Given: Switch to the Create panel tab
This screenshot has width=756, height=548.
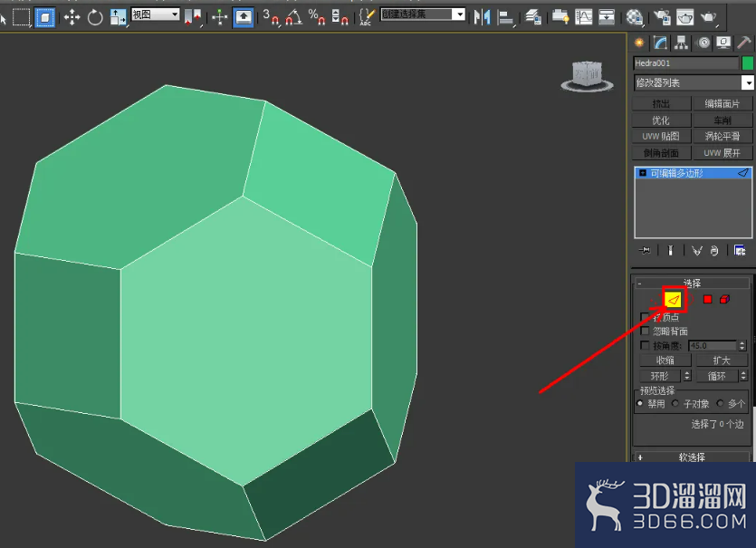Looking at the screenshot, I should (x=639, y=43).
